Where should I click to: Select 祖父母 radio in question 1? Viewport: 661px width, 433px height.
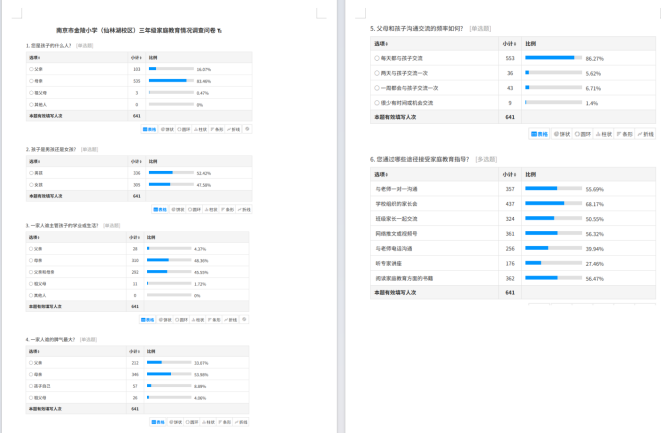[x=31, y=93]
